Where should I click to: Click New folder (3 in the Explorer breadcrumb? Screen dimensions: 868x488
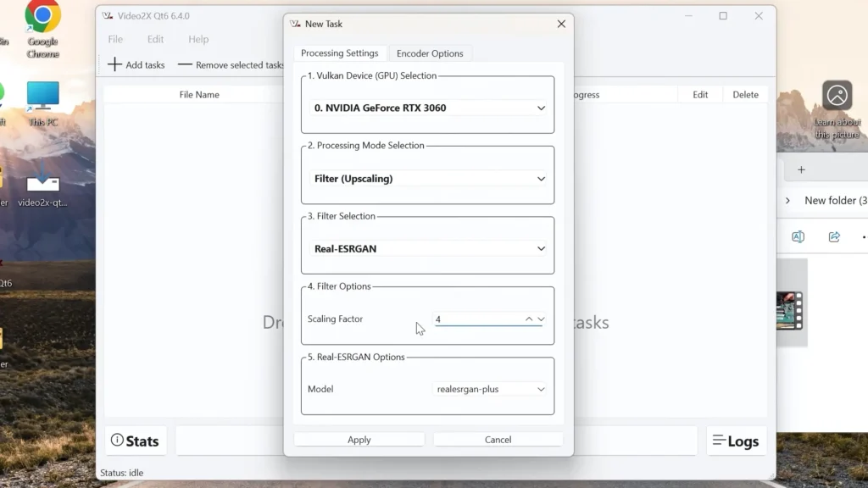(x=836, y=200)
